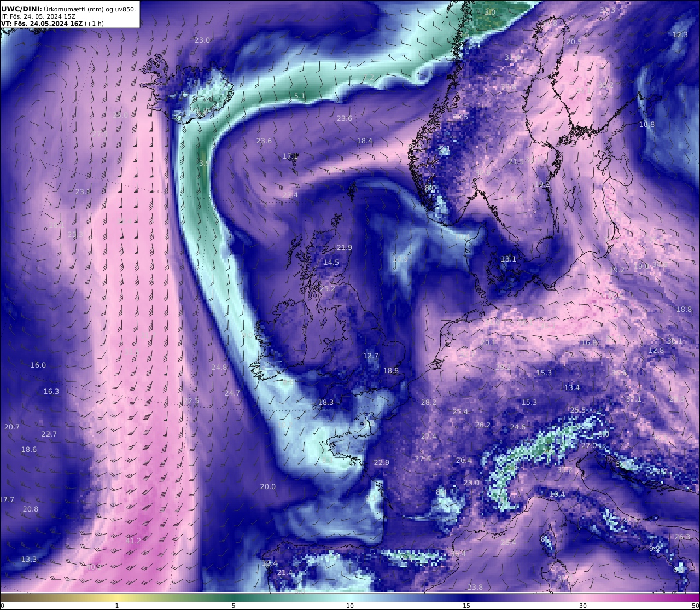The height and width of the screenshot is (610, 700).
Task: Click the value 3.0 at the top near Norway
Action: (491, 13)
